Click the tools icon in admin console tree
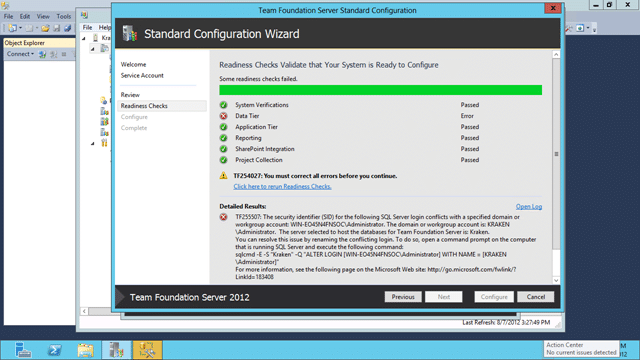 pos(104,143)
